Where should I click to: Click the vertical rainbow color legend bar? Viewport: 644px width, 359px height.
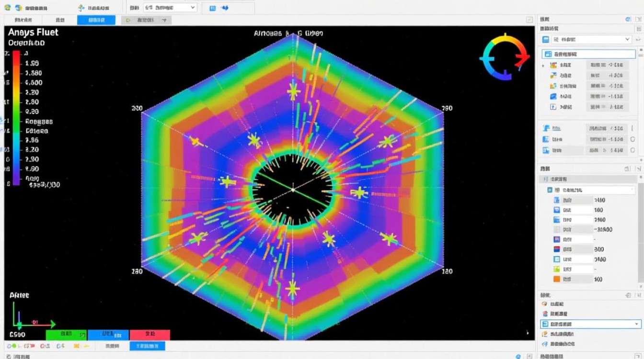(x=16, y=118)
